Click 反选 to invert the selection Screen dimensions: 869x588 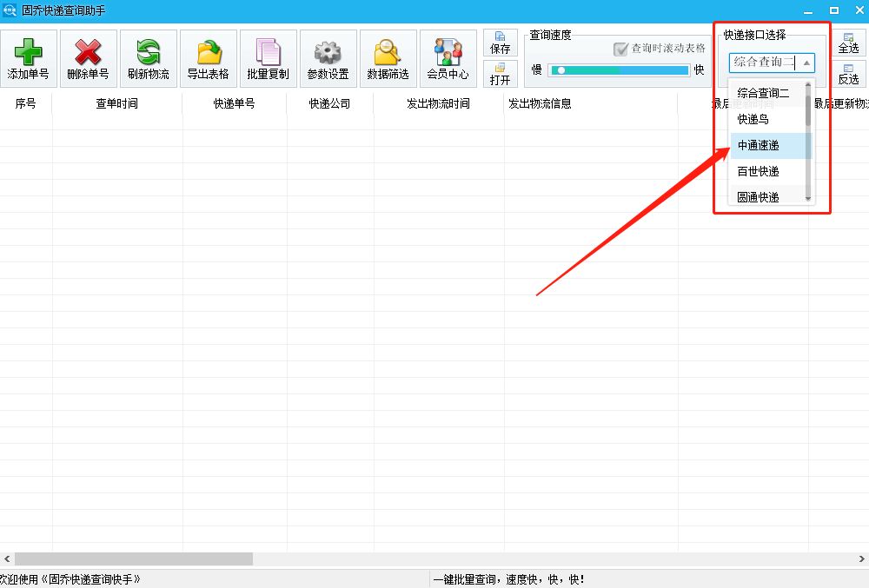click(x=849, y=76)
